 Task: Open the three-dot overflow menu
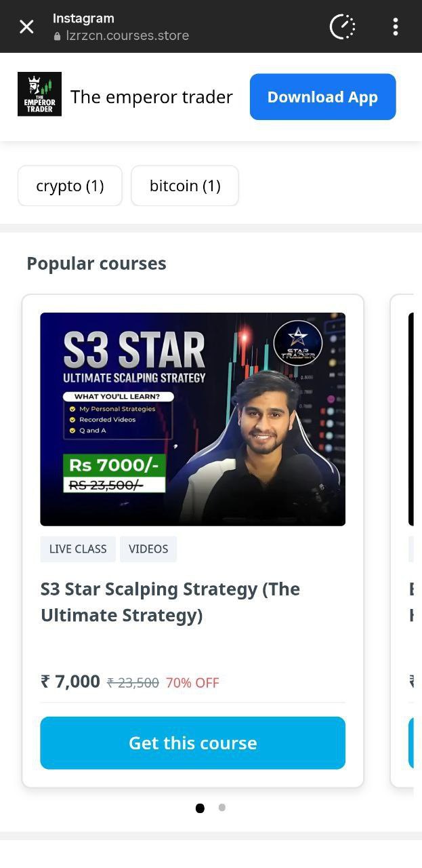coord(396,26)
